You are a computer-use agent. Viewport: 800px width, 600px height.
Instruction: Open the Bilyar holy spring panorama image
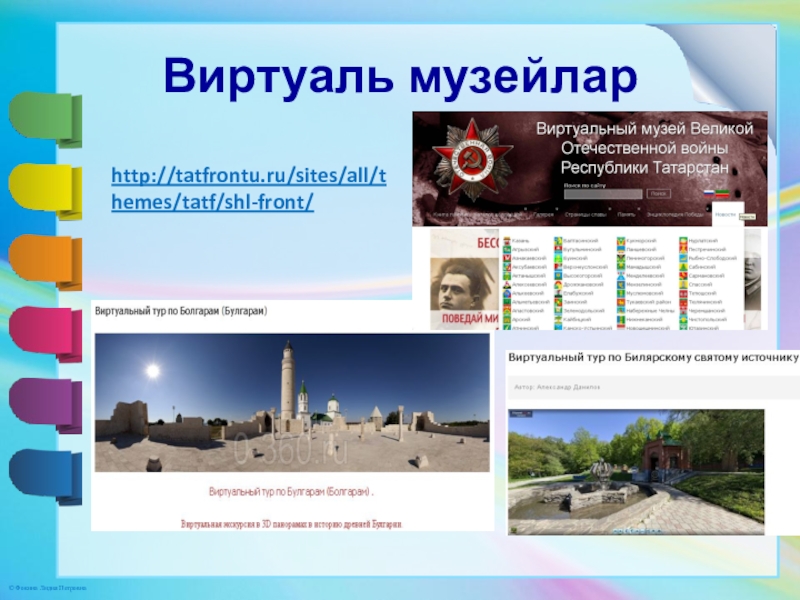(636, 472)
